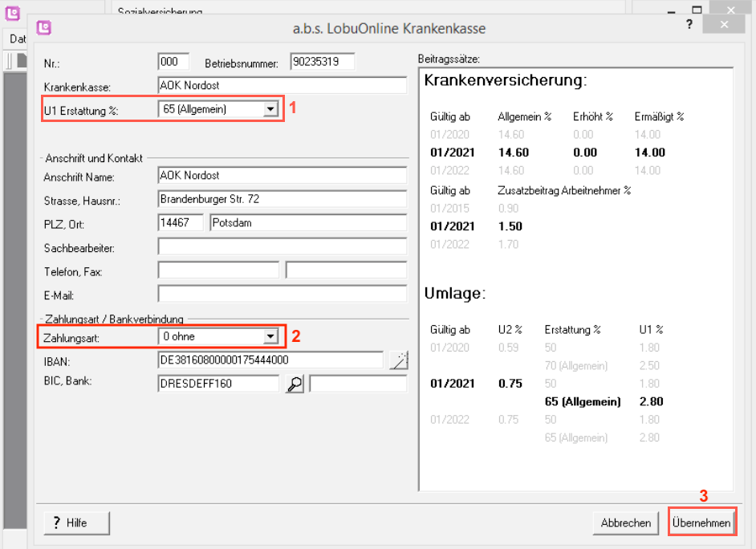Viewport: 756px width, 549px height.
Task: Focus the Strasse, Hausnr. field
Action: pos(282,199)
